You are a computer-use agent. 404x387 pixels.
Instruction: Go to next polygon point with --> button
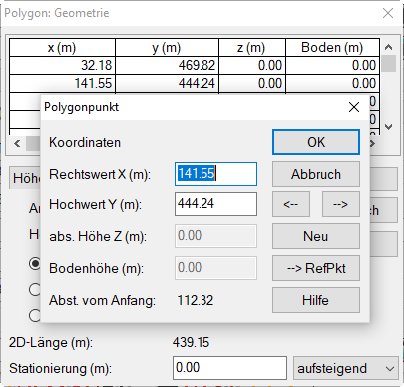click(341, 204)
